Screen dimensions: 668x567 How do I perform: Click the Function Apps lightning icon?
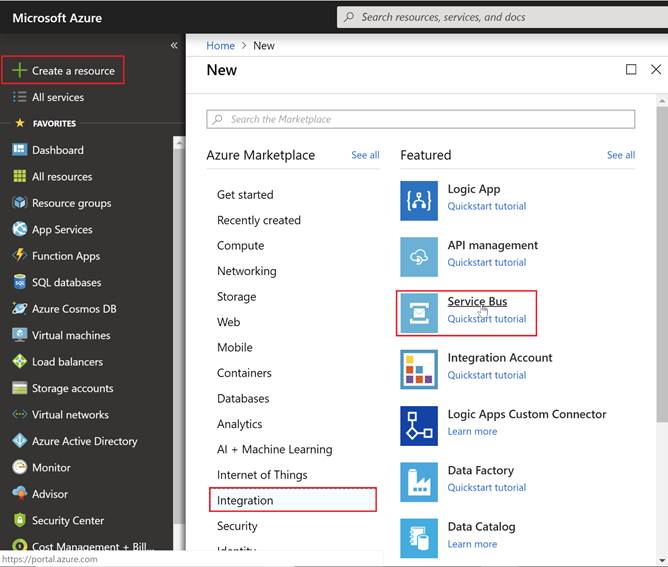click(19, 256)
